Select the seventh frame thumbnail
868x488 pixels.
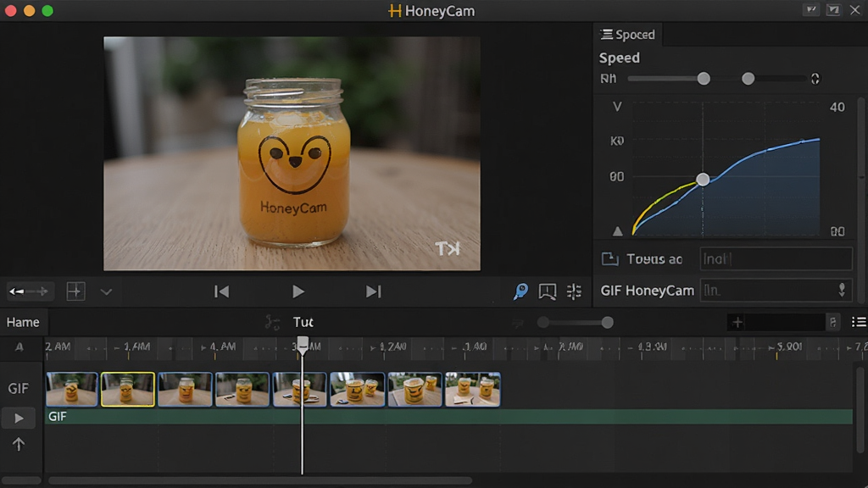(415, 390)
